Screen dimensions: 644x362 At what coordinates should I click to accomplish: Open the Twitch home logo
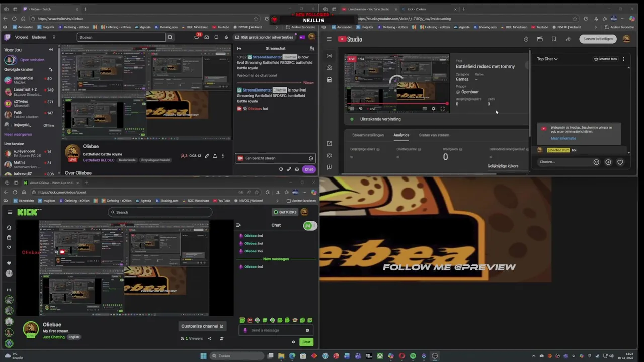click(x=7, y=37)
